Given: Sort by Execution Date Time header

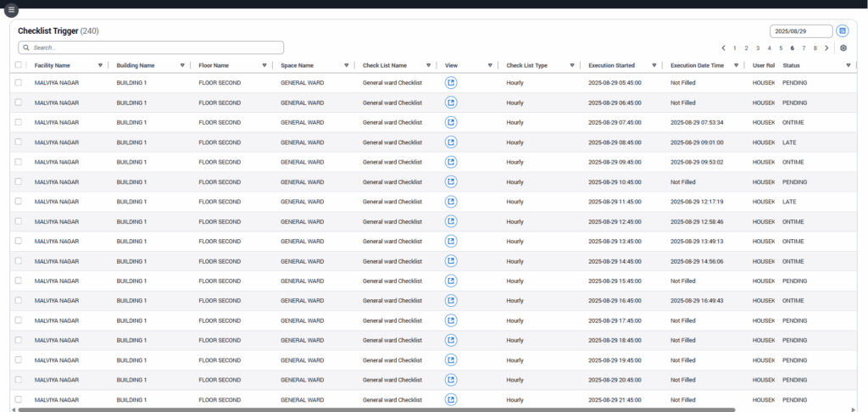Looking at the screenshot, I should pos(697,65).
